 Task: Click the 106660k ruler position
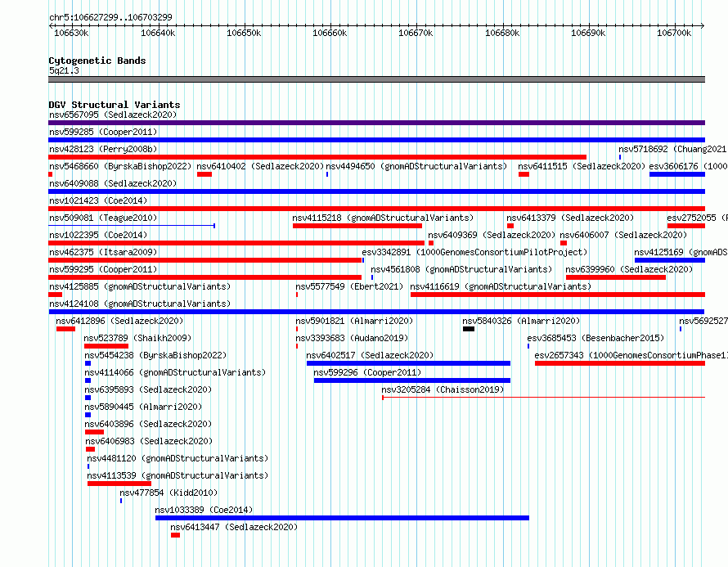pos(330,33)
